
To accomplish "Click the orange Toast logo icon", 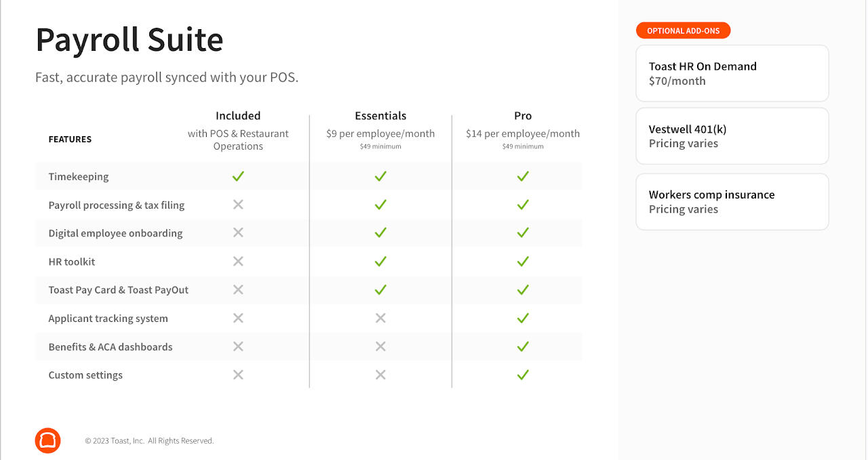I will click(47, 440).
